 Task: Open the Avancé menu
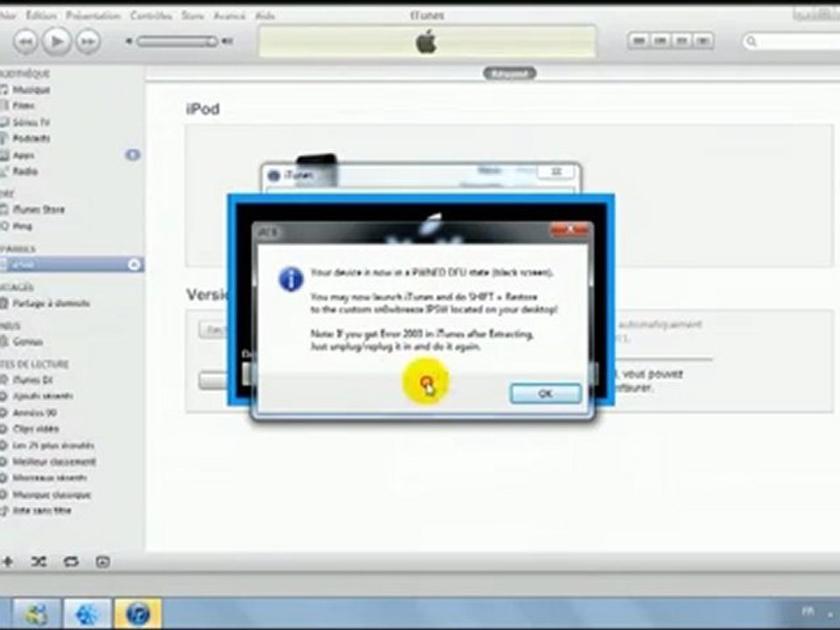pyautogui.click(x=229, y=16)
